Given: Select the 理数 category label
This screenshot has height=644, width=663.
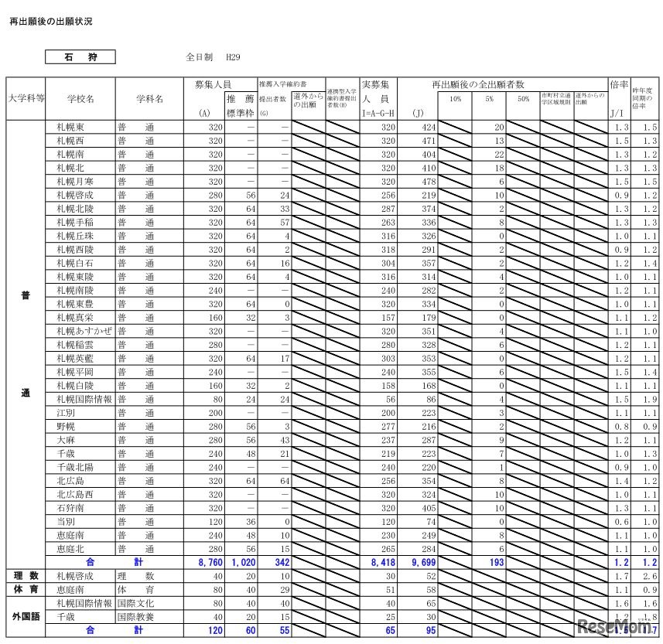Looking at the screenshot, I should (x=26, y=575).
